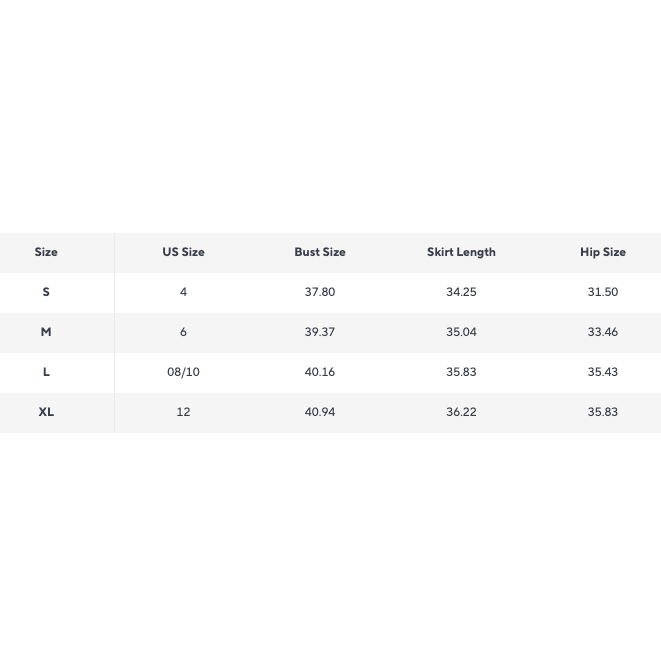Screen dimensions: 661x661
Task: Click the 34.25 skirt length value
Action: pos(461,292)
